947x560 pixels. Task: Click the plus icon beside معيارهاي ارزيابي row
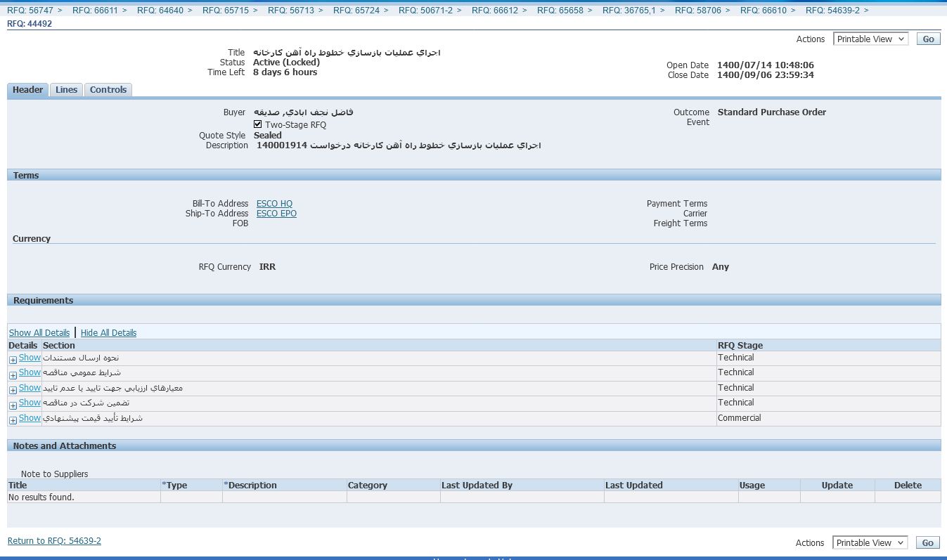pyautogui.click(x=13, y=390)
